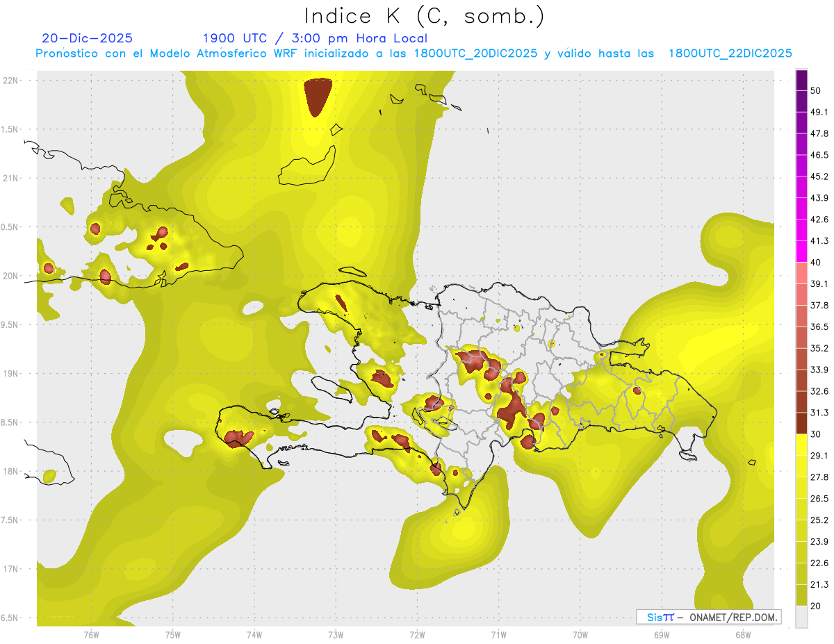
Task: Pick the gray swatch below the 20 mark
Action: (801, 617)
